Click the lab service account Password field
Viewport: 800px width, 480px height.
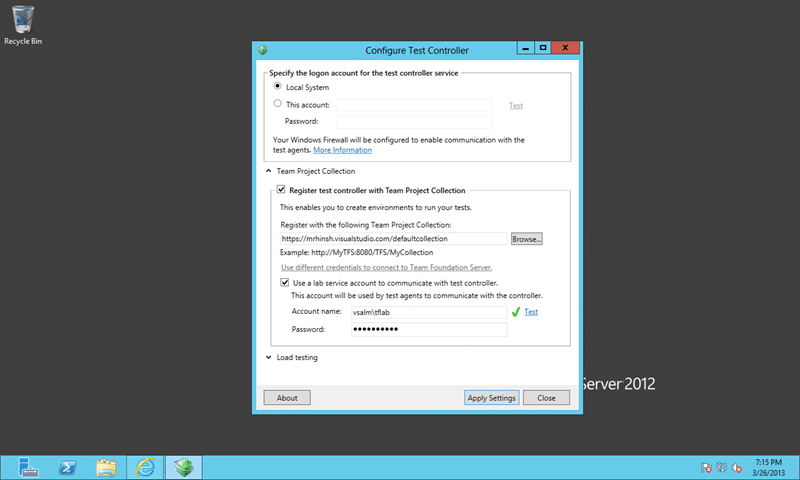pyautogui.click(x=429, y=330)
